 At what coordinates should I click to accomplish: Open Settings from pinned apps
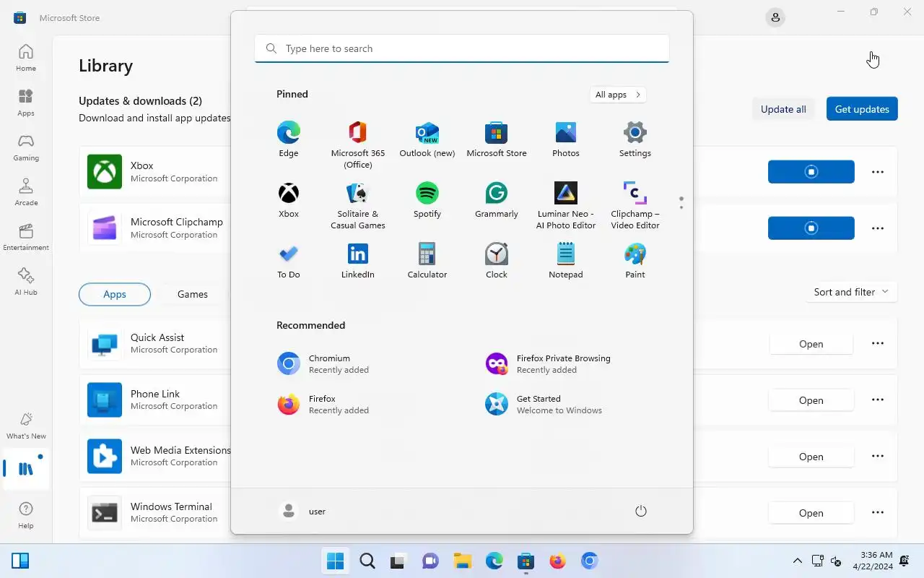click(x=635, y=139)
